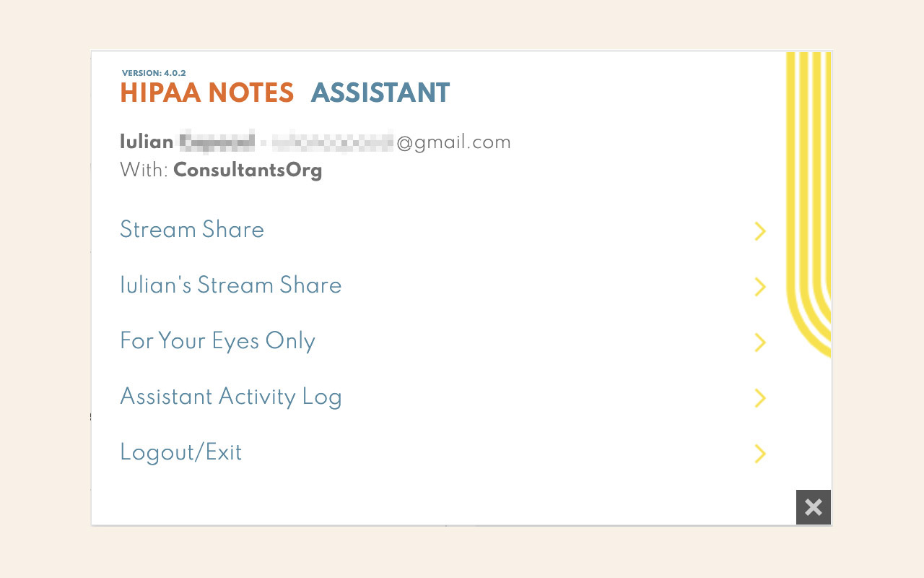924x578 pixels.
Task: Click the ConsultantsOrg organization name
Action: point(248,171)
